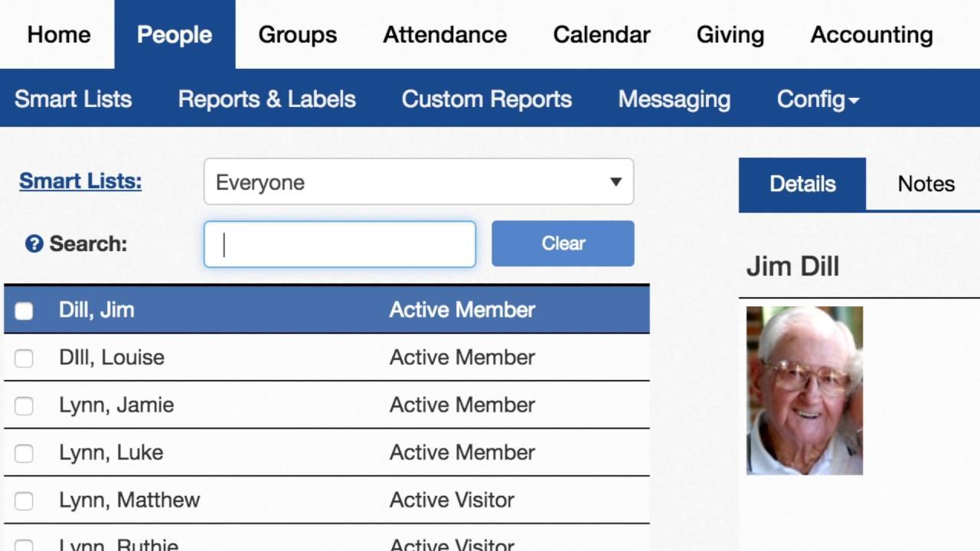Toggle the Lynn, Matthew checkbox
The height and width of the screenshot is (551, 980).
point(24,500)
